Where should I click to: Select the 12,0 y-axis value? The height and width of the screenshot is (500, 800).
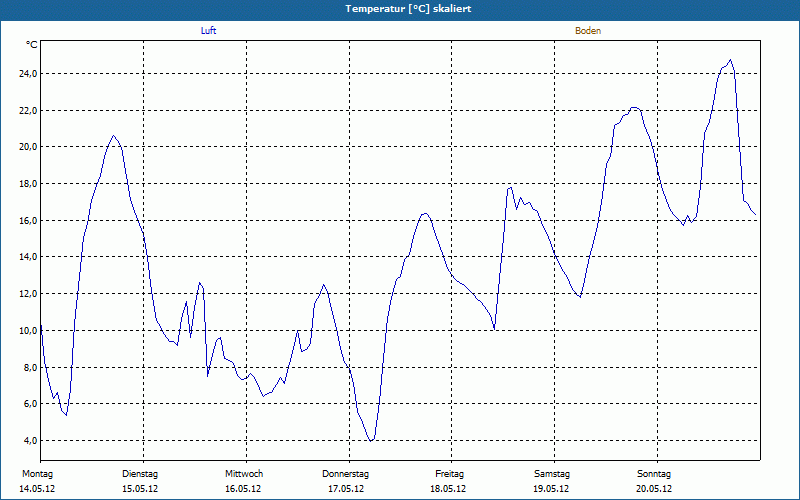coord(27,293)
